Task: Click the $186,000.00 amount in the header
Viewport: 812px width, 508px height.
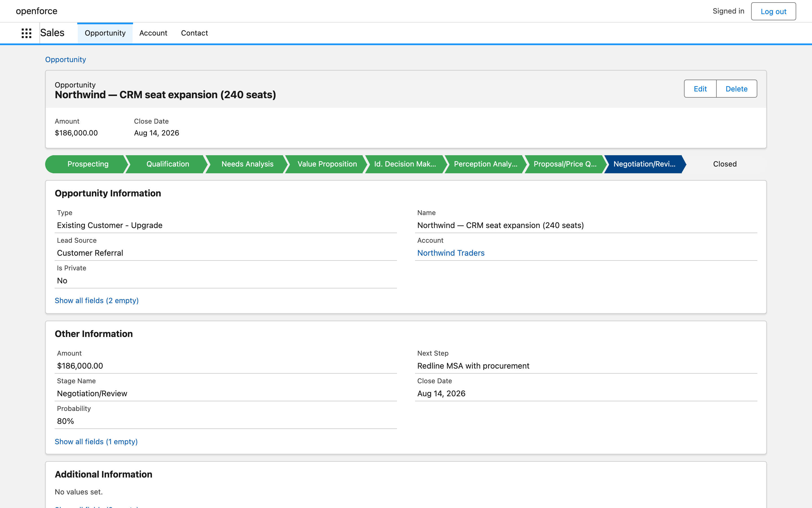Action: pos(76,133)
